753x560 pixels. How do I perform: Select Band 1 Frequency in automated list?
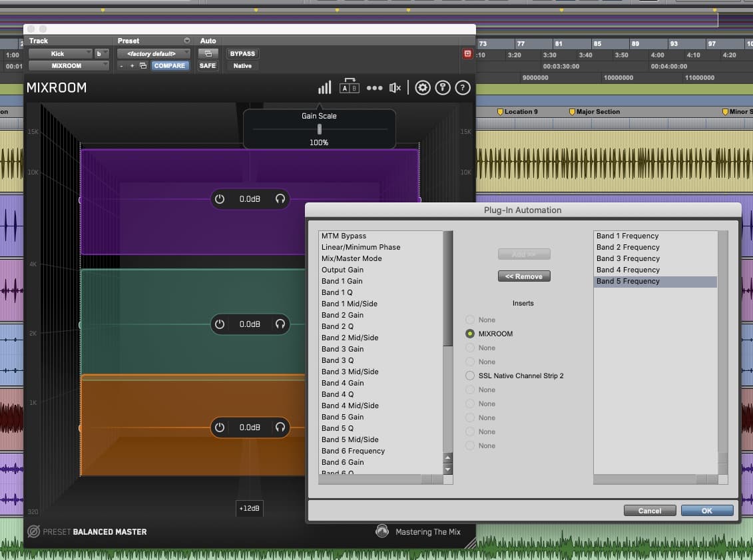pos(627,236)
